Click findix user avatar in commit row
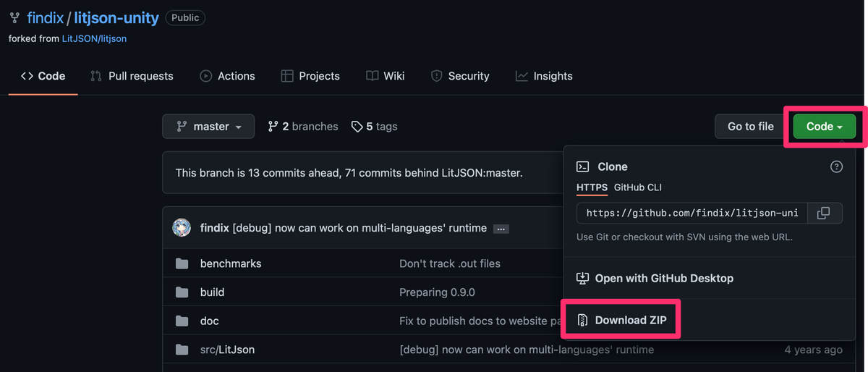Screen dimensions: 868x372 coord(182,228)
